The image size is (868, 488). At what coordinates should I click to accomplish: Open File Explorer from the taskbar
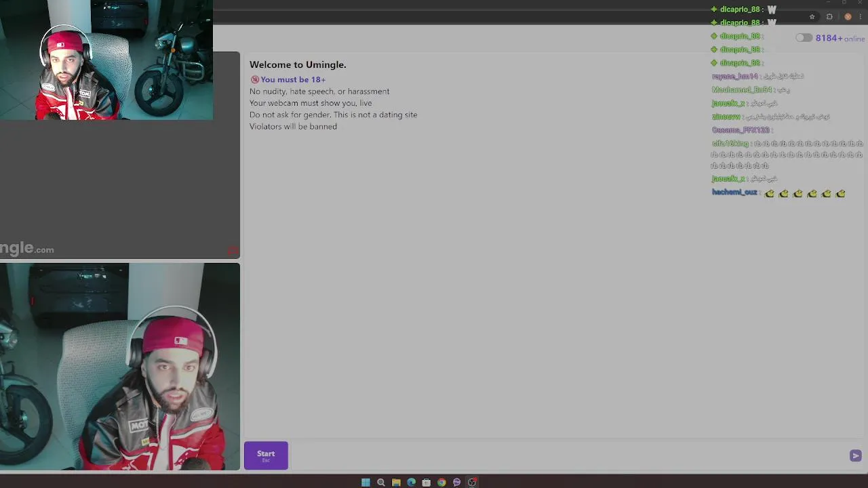396,483
